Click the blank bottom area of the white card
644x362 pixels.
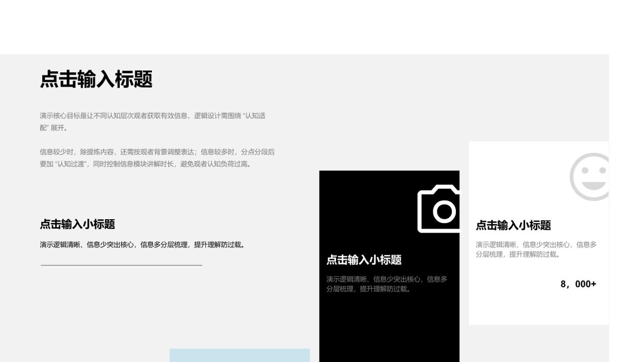[x=538, y=309]
